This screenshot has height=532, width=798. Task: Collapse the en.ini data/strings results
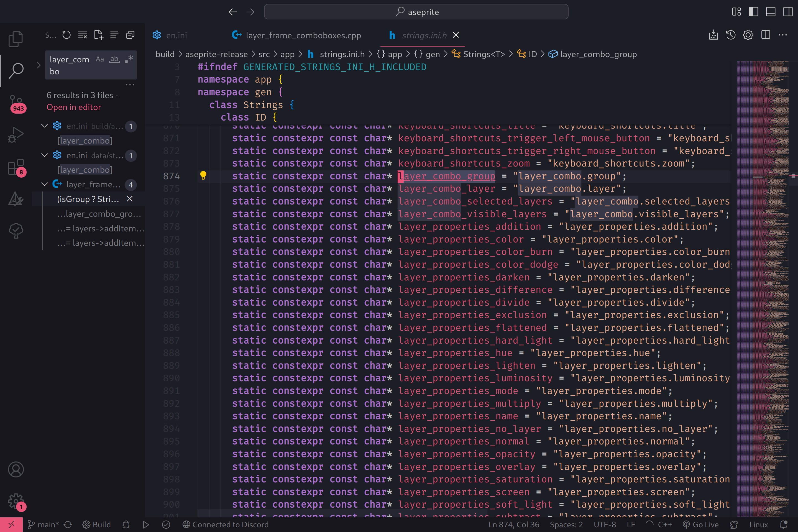[x=44, y=155]
